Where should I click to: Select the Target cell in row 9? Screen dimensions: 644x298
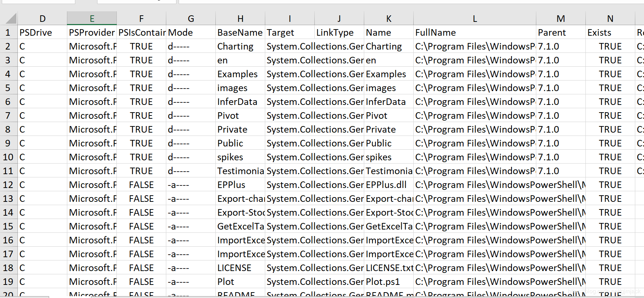point(290,143)
